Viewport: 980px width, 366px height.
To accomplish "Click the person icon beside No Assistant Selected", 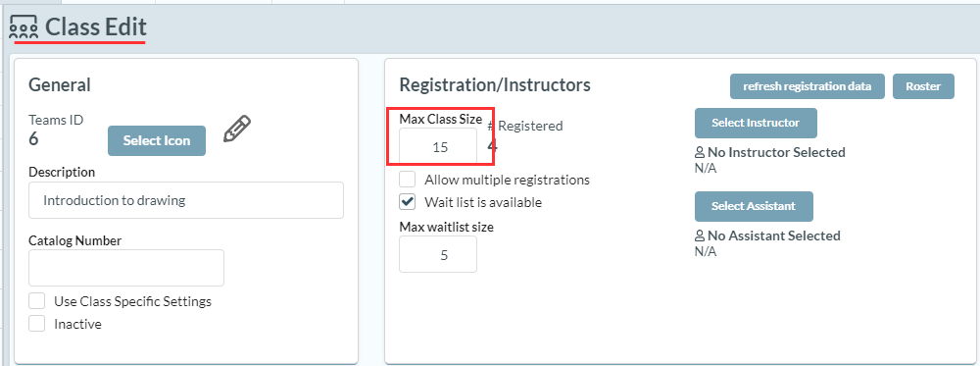I will point(700,235).
